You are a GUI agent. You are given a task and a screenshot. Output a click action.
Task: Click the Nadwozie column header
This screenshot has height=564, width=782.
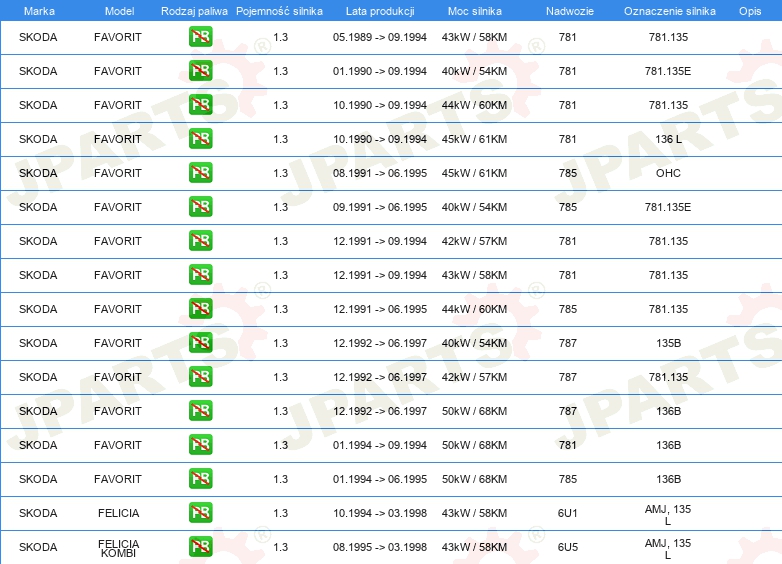(570, 11)
